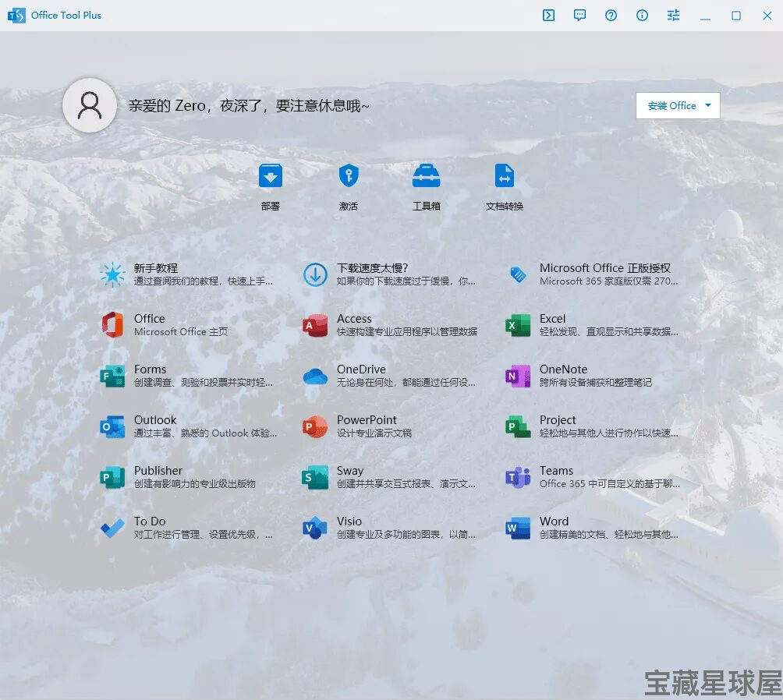Open the 文档转换 document convert icon
The width and height of the screenshot is (783, 700).
point(505,175)
